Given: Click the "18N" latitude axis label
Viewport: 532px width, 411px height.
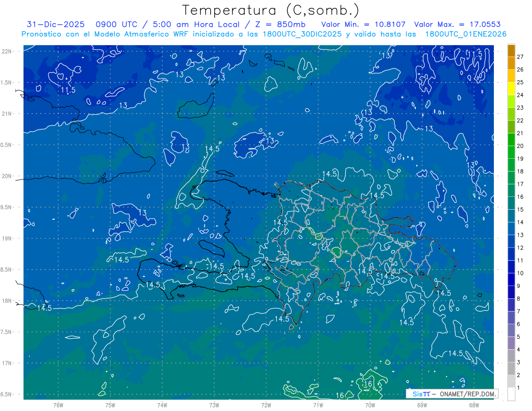Looking at the screenshot, I should (x=7, y=301).
